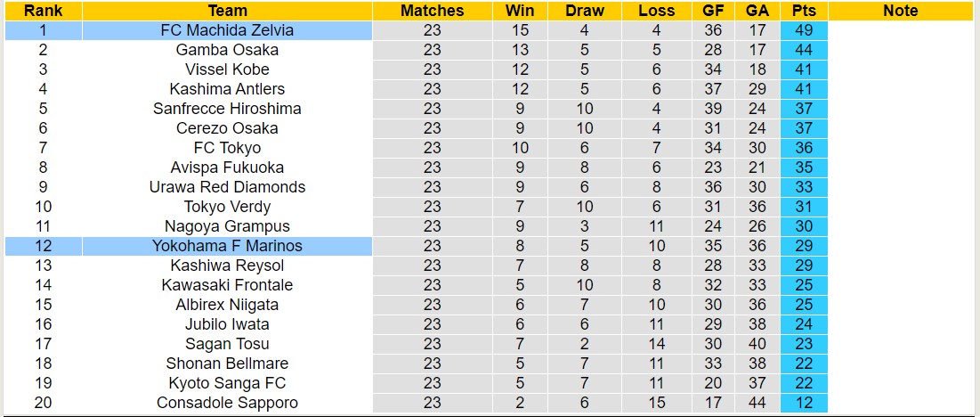Screen dimensions: 980x417
Task: Click the Win column header
Action: 520,11
